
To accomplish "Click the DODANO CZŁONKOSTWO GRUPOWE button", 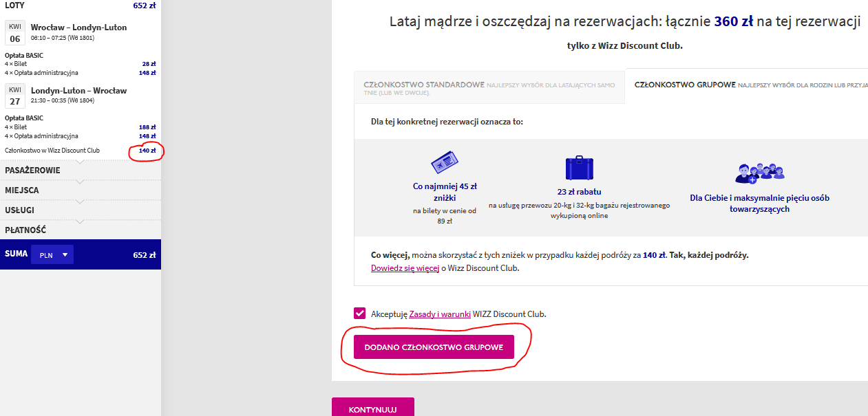I will (x=434, y=347).
